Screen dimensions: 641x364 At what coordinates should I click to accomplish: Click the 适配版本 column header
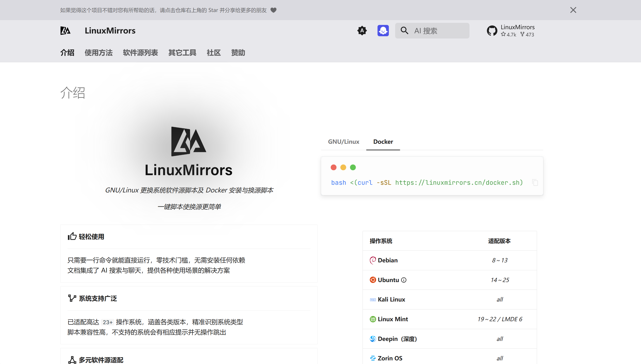tap(499, 241)
